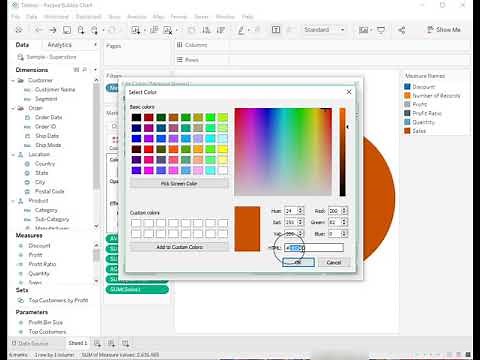480x360 pixels.
Task: Click the color spectrum gradient field
Action: 283,152
